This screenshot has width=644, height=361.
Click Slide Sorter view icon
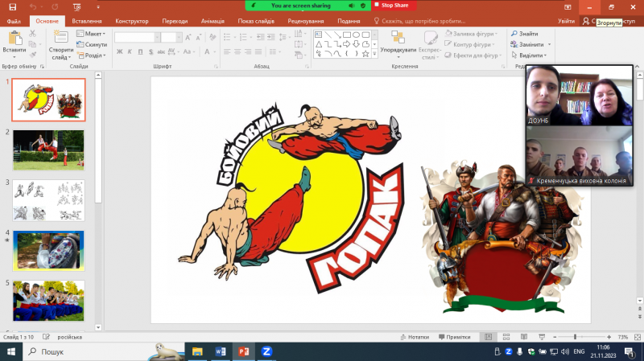506,337
